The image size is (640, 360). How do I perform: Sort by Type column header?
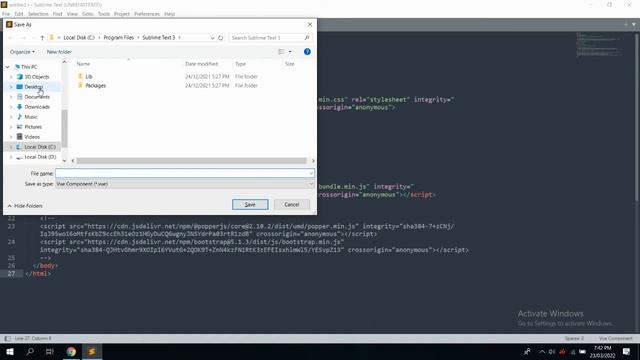coord(240,64)
